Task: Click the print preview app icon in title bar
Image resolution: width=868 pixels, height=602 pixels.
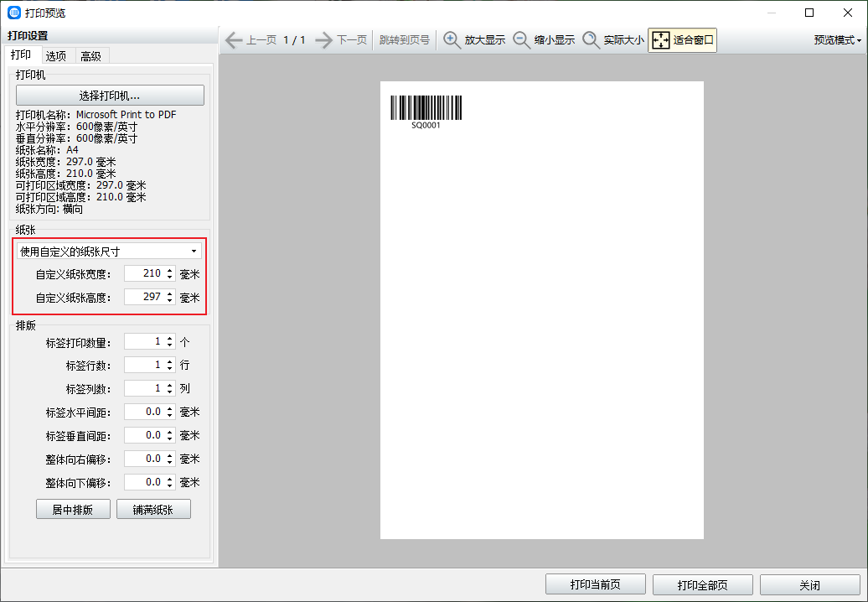Action: [x=14, y=13]
